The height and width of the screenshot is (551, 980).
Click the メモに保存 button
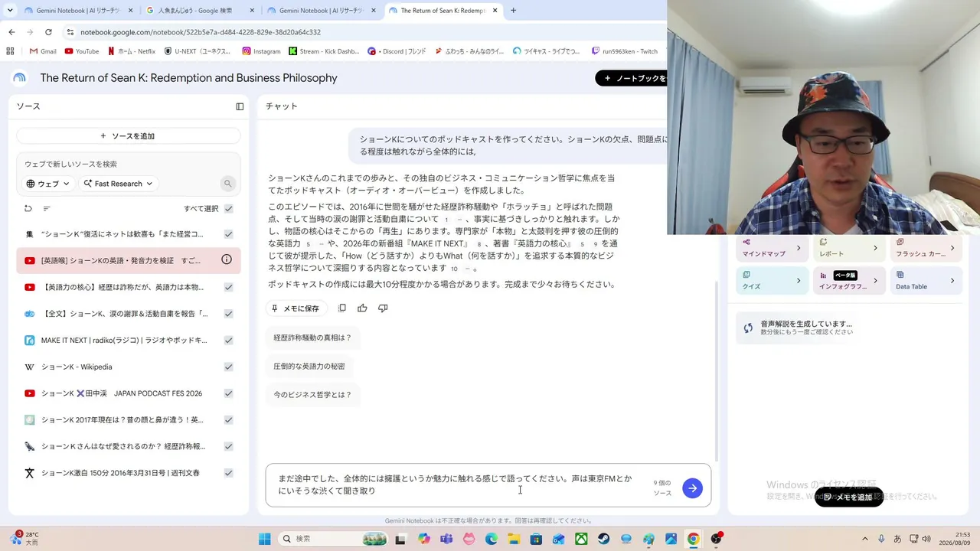pyautogui.click(x=295, y=308)
